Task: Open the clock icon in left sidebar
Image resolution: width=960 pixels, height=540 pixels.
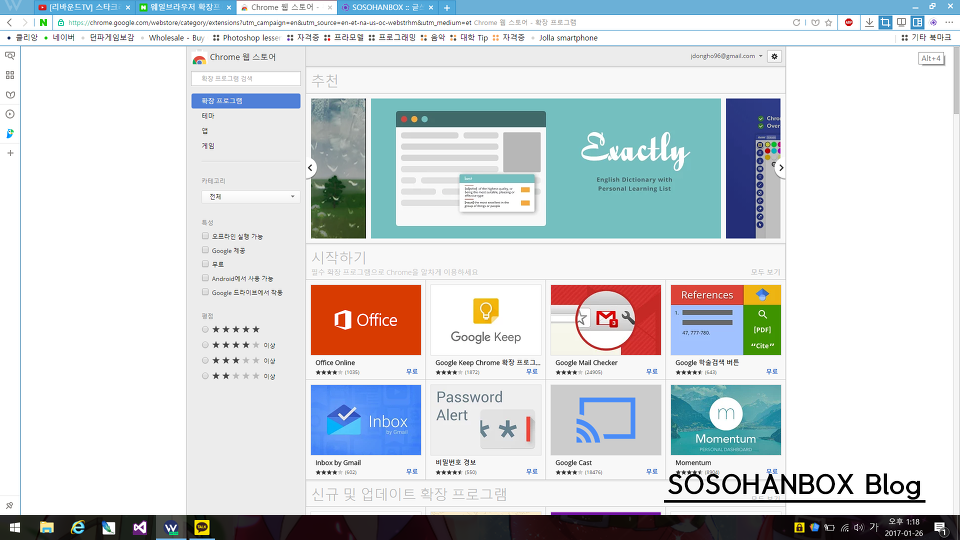Action: click(10, 114)
